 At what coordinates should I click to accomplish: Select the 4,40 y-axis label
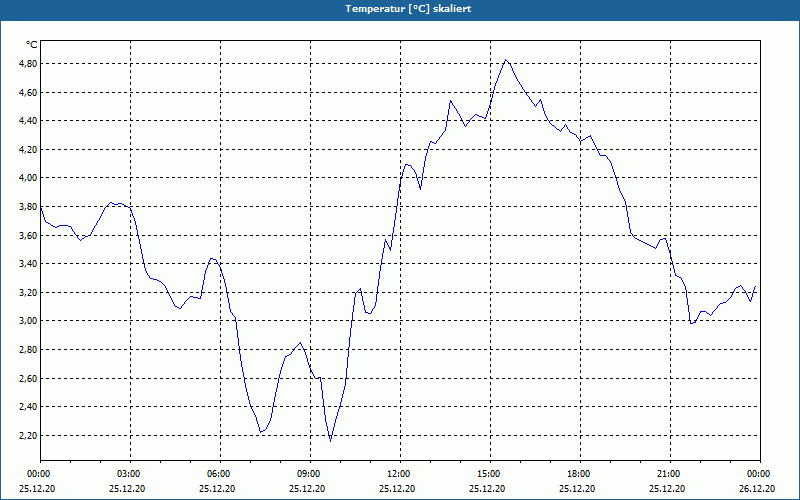point(28,121)
